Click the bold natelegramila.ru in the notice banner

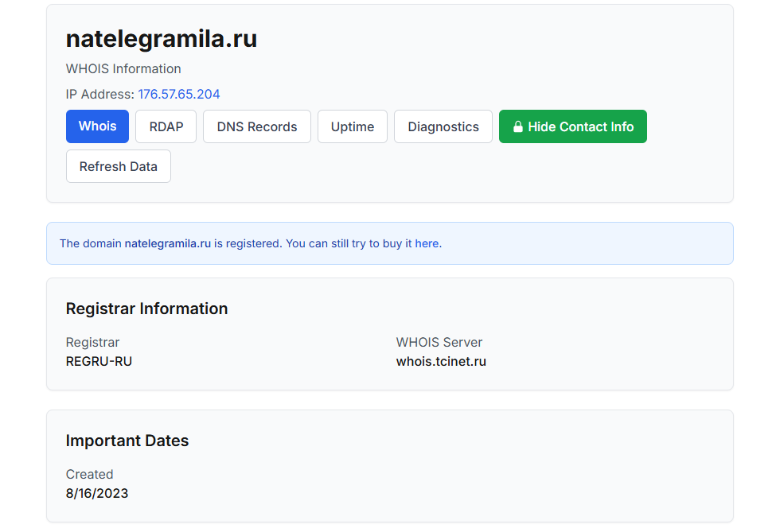point(168,243)
